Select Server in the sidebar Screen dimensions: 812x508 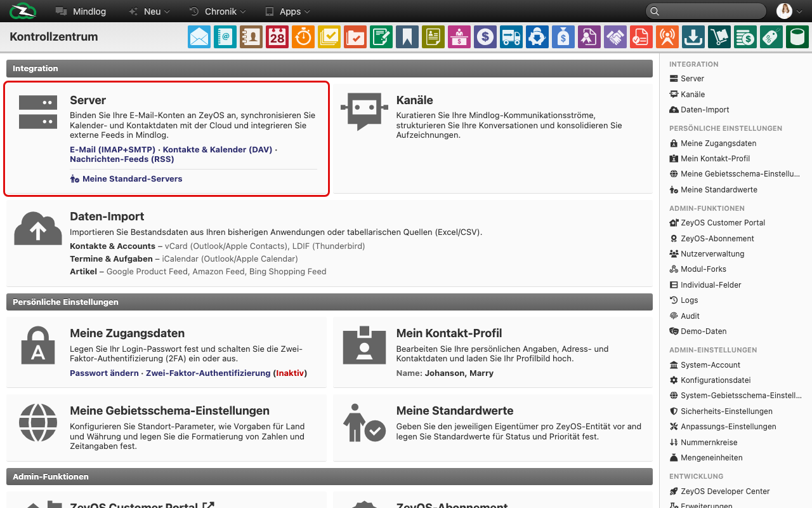(687, 79)
